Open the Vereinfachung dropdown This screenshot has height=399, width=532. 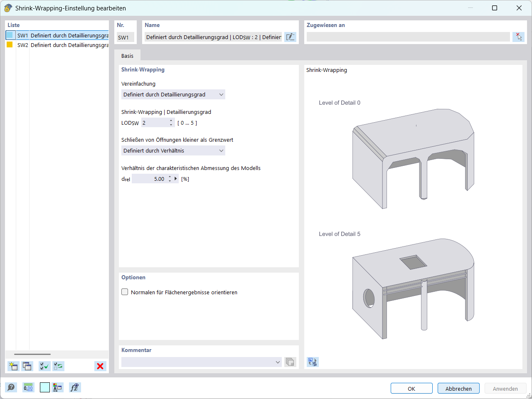coord(222,94)
